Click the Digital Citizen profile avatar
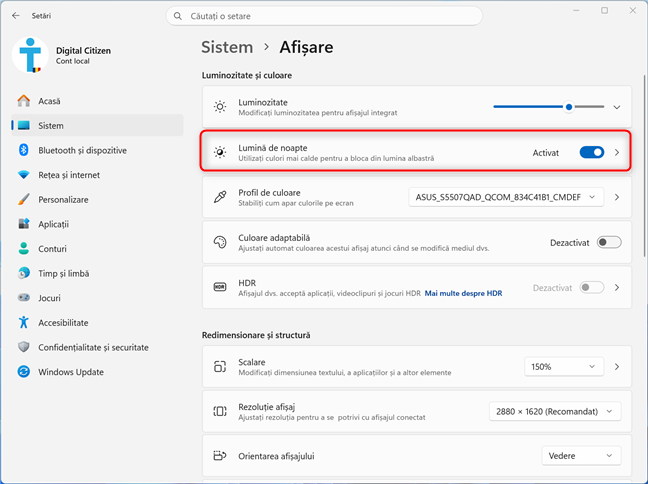The height and width of the screenshot is (484, 648). (30, 55)
